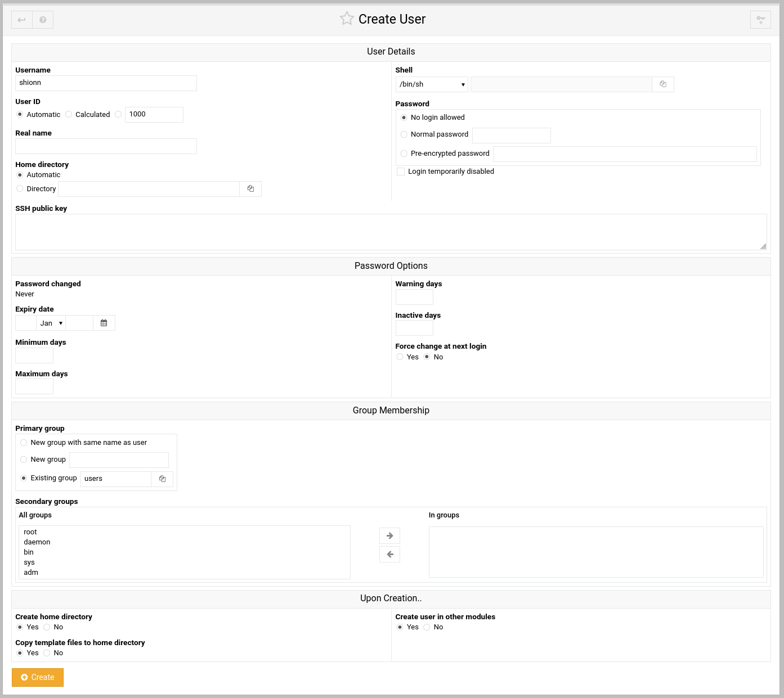Click the favorite star next to Create User
The image size is (784, 698).
347,19
